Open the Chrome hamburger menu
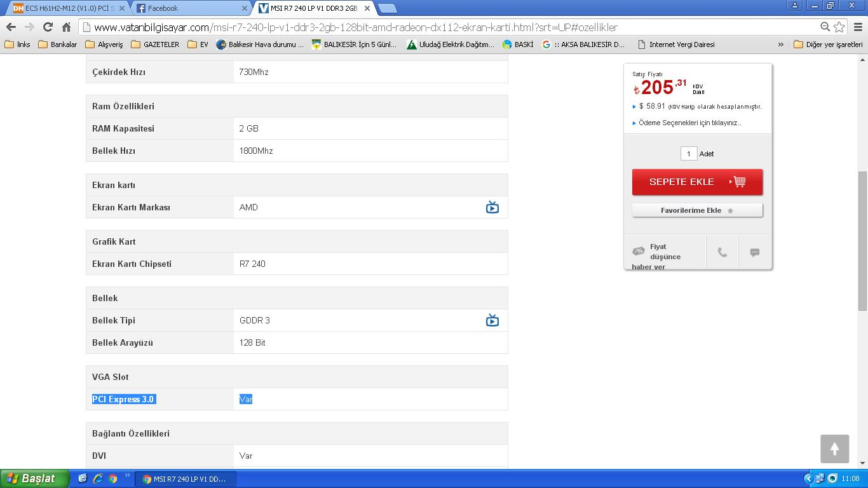The height and width of the screenshot is (488, 868). (x=858, y=27)
